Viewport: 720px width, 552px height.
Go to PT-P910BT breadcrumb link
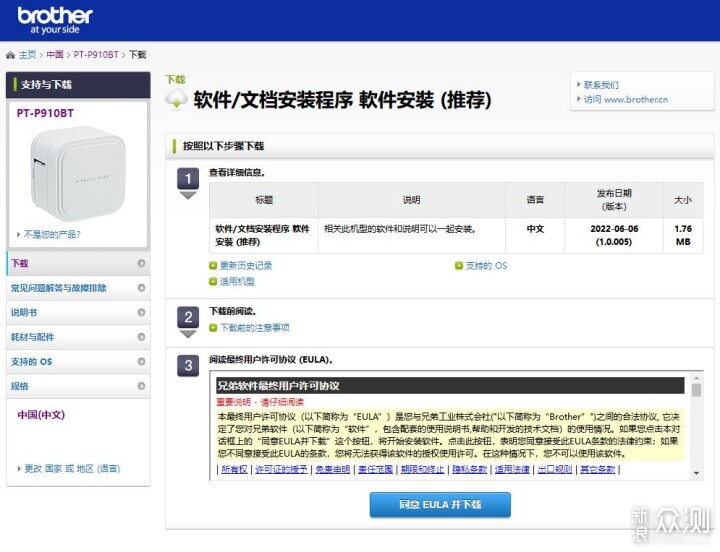pos(96,55)
